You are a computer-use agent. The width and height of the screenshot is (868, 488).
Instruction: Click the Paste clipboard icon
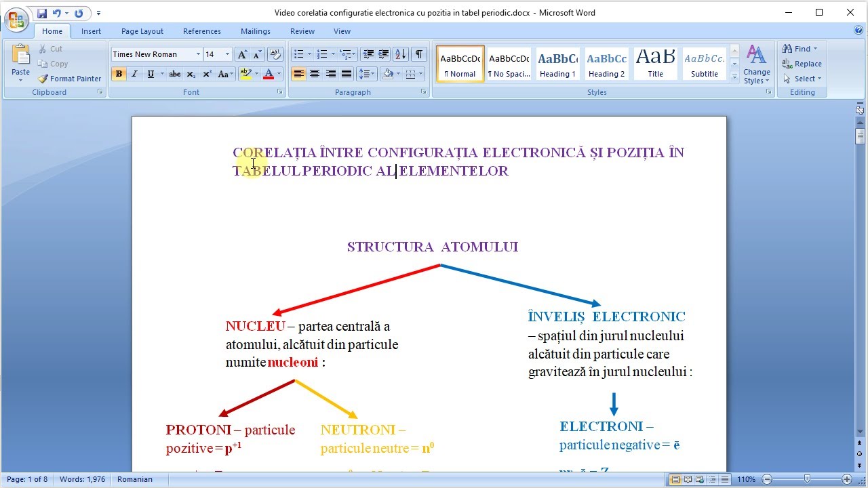point(21,56)
